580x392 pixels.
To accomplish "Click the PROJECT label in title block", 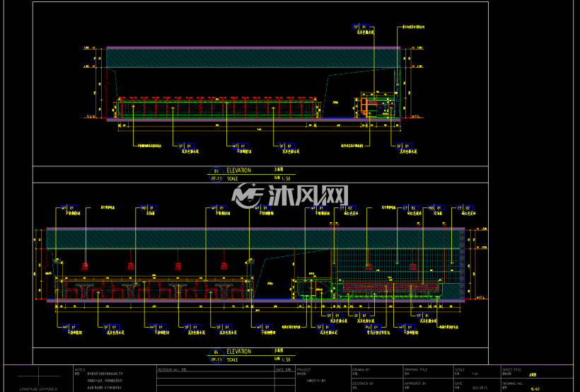I will pos(303,369).
